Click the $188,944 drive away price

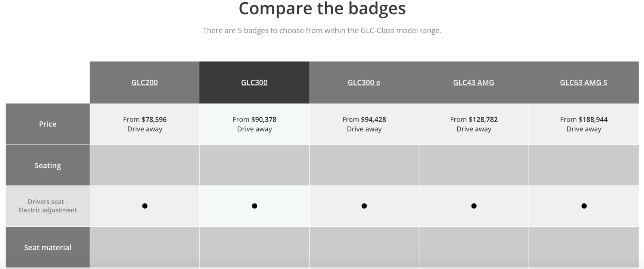(x=584, y=124)
